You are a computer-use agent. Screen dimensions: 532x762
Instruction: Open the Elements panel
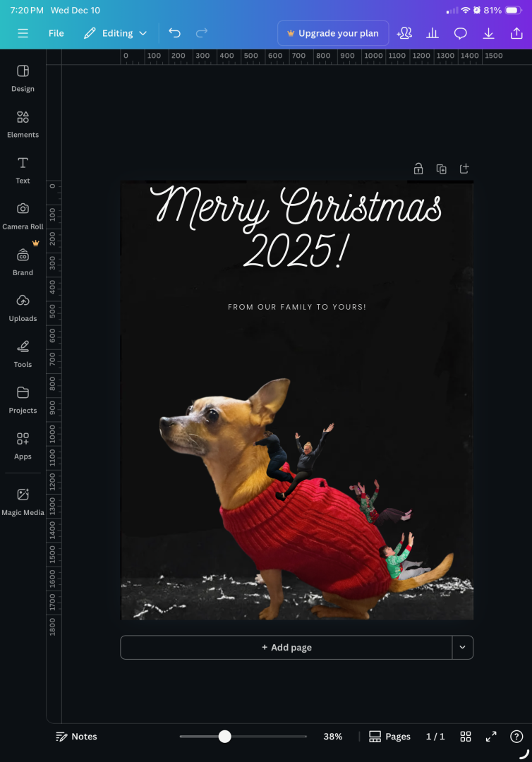point(23,123)
